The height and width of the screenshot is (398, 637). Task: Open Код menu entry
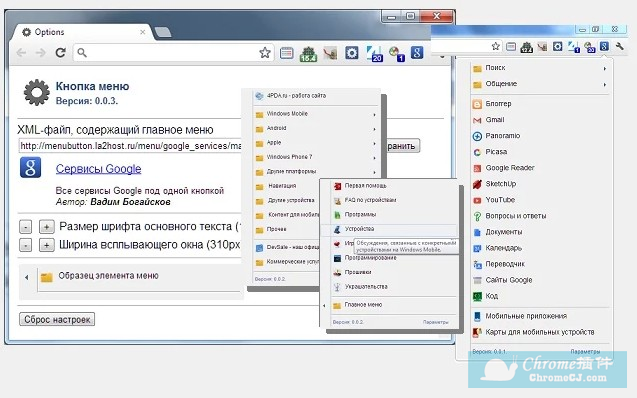coord(540,296)
